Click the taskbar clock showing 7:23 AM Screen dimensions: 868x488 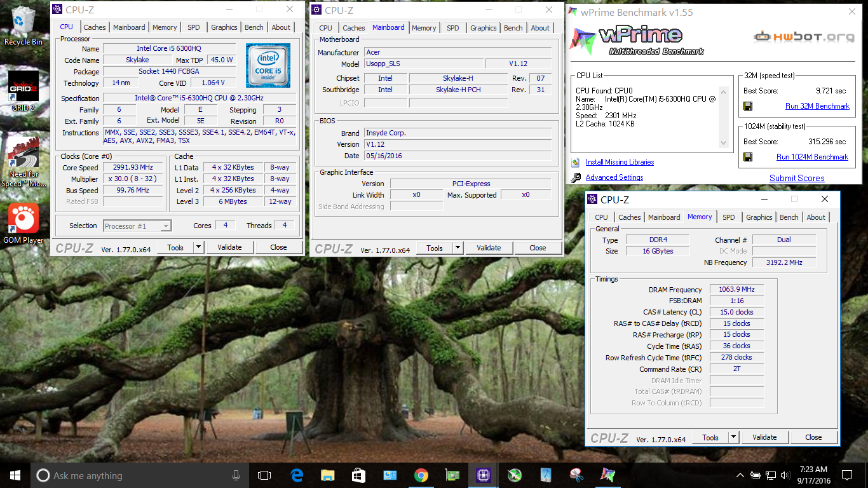[815, 475]
